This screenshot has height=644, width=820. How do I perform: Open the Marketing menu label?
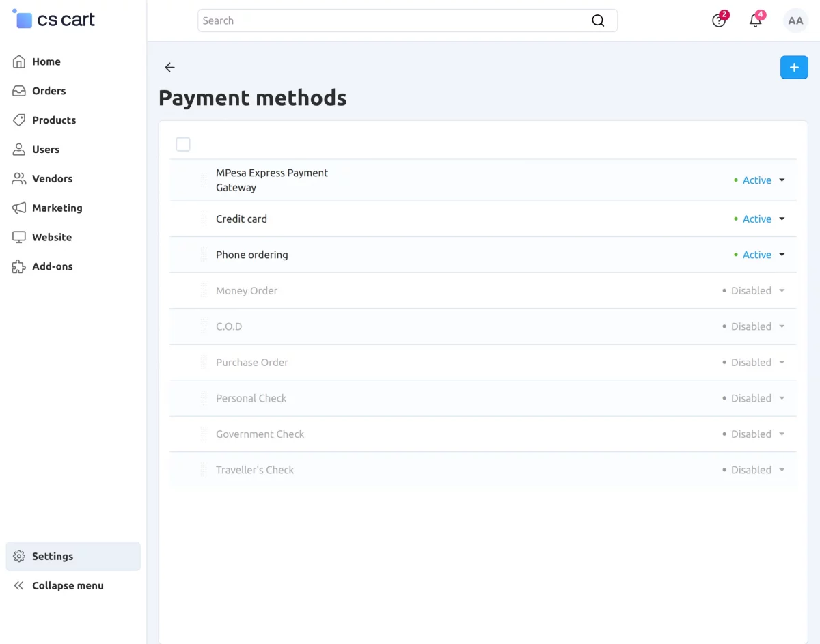point(57,208)
